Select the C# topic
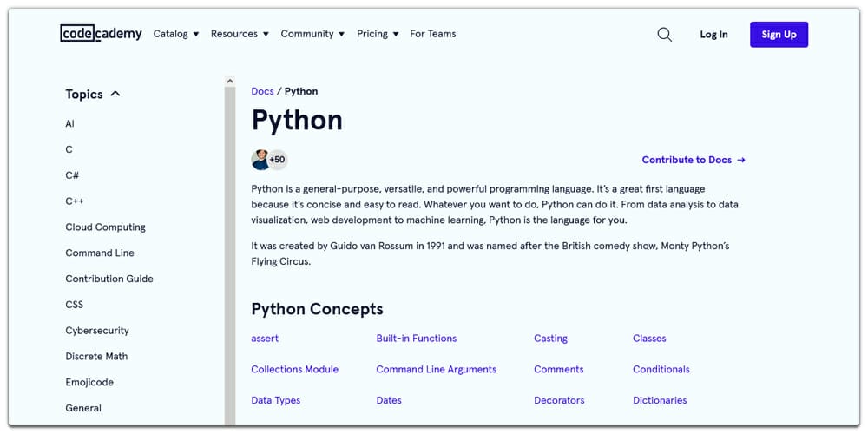 click(x=72, y=175)
